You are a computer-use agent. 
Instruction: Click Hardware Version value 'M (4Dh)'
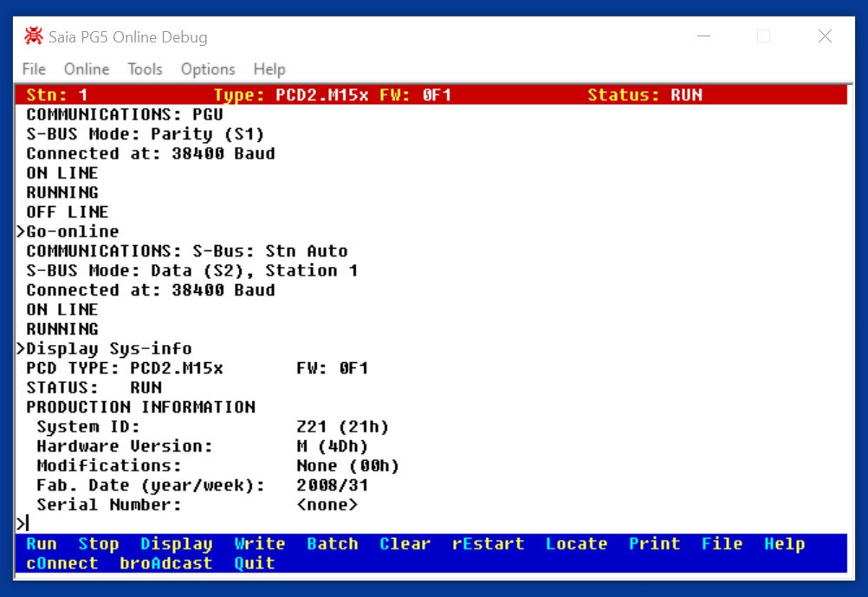[x=332, y=446]
